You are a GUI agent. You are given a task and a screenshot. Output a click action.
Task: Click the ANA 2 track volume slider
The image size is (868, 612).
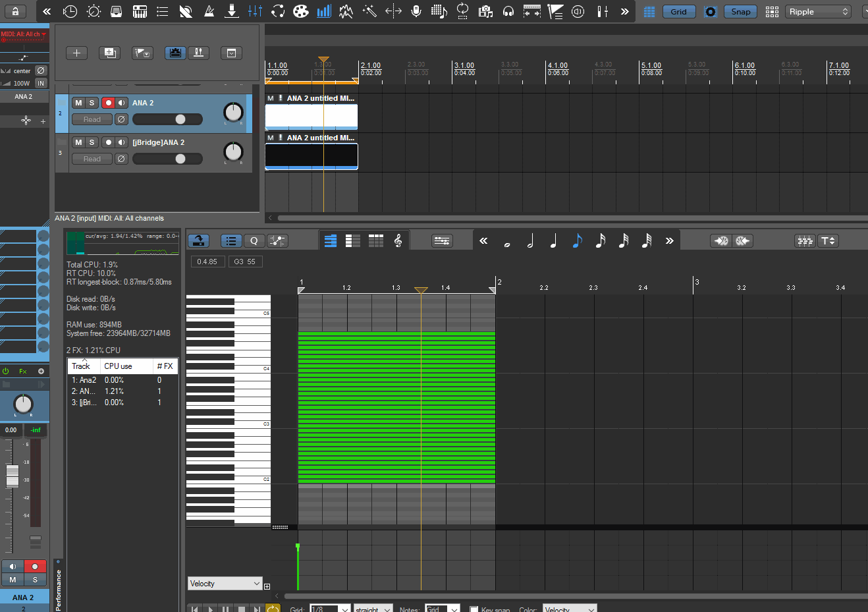click(167, 119)
